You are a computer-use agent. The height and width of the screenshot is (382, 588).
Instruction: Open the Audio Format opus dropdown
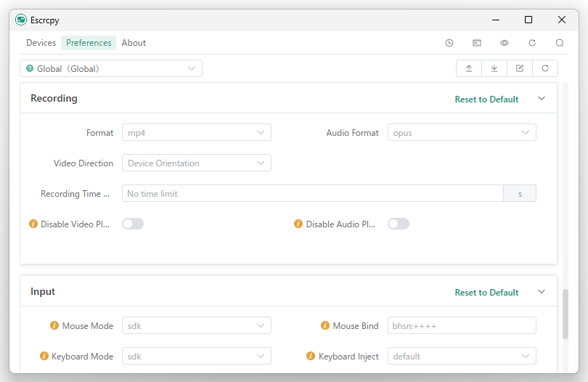click(x=462, y=132)
